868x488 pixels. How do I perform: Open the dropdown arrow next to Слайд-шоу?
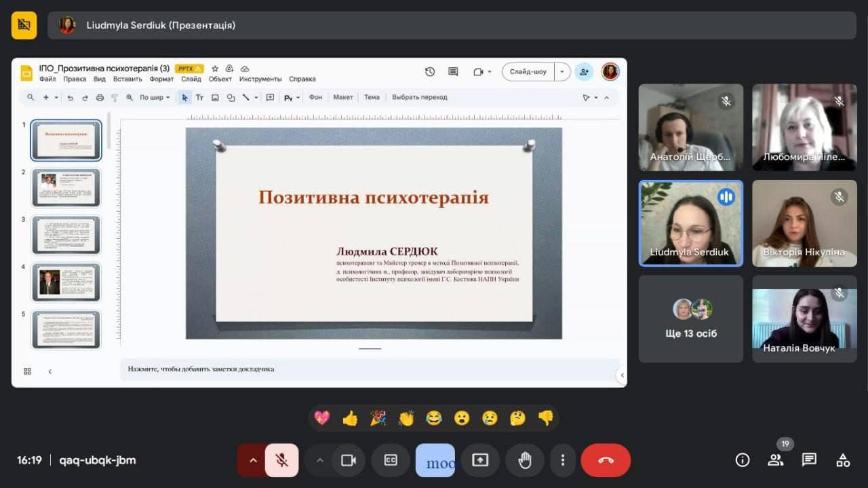tap(562, 72)
